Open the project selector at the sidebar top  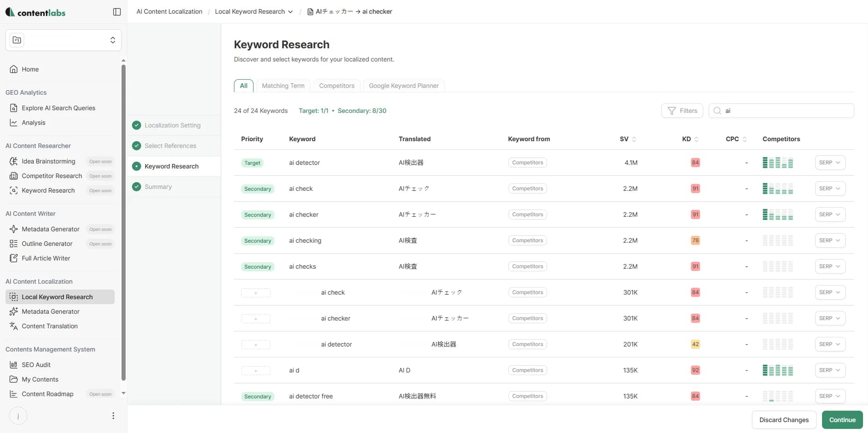coord(63,40)
